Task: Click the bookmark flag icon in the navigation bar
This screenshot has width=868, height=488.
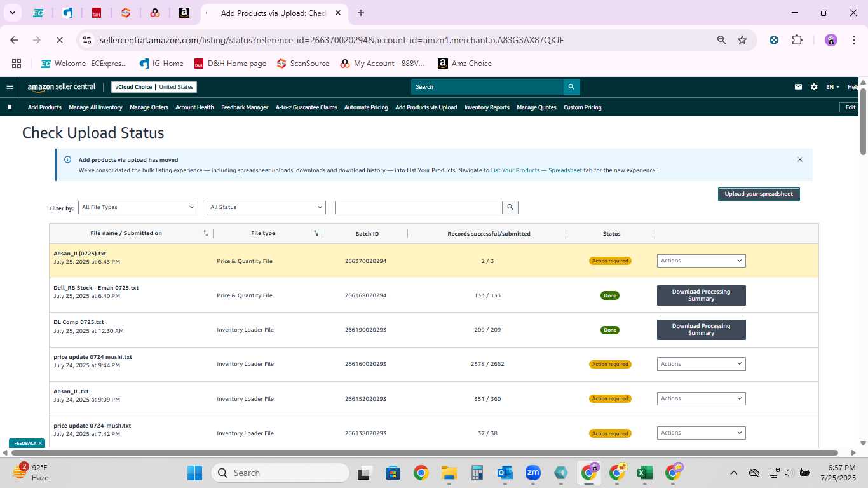Action: (x=10, y=107)
